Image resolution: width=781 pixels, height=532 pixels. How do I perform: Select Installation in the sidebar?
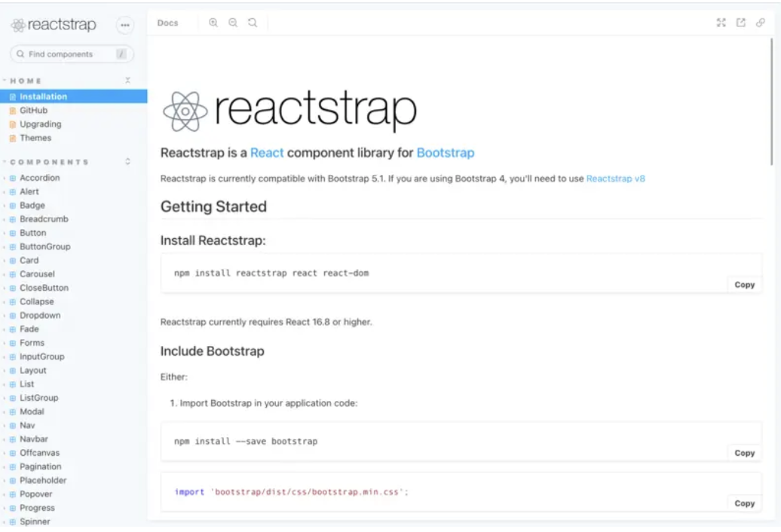coord(74,96)
